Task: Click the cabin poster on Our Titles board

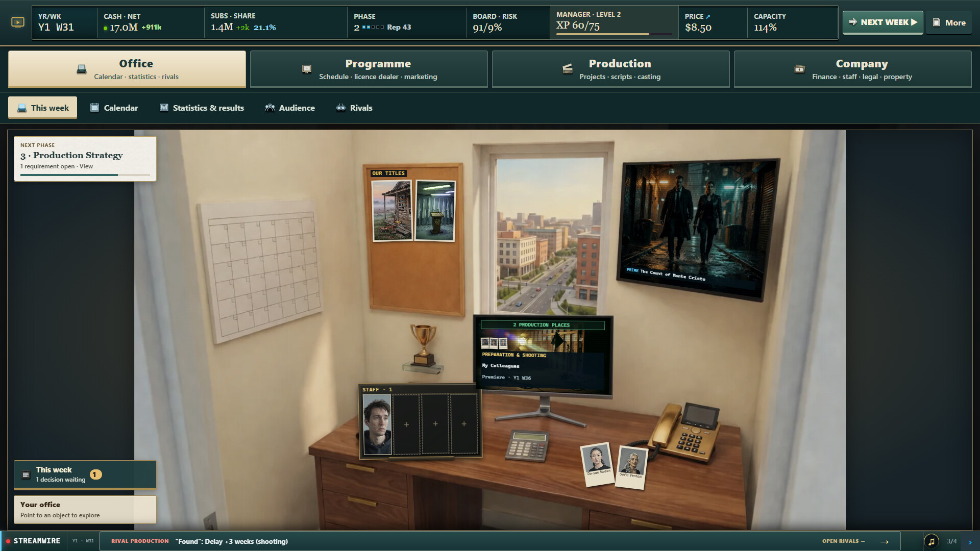Action: coord(393,211)
